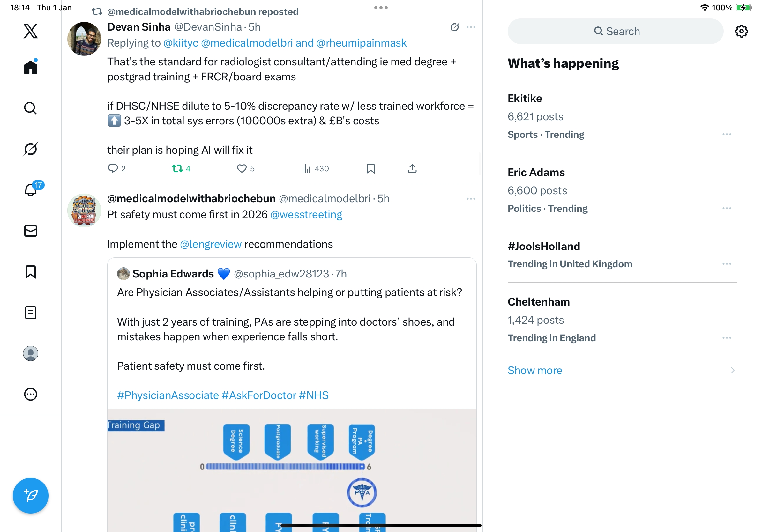Open more options on Devan Sinha's post
This screenshot has width=762, height=532.
(471, 27)
